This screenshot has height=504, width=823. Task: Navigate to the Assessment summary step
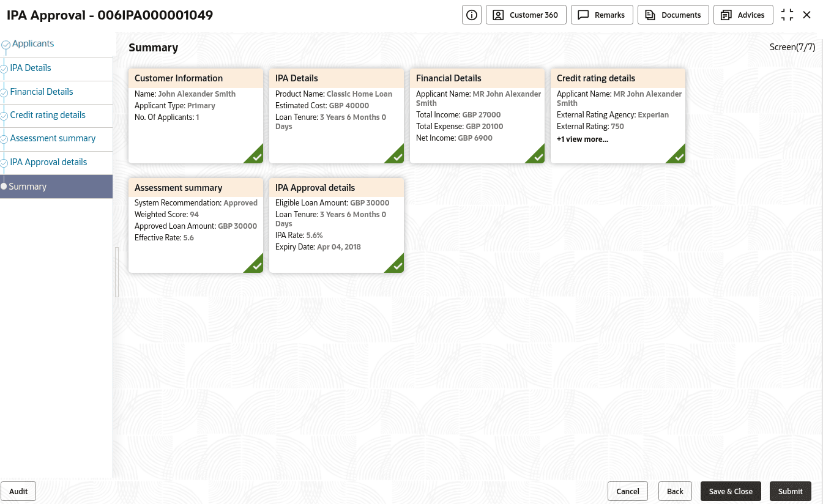pos(53,138)
